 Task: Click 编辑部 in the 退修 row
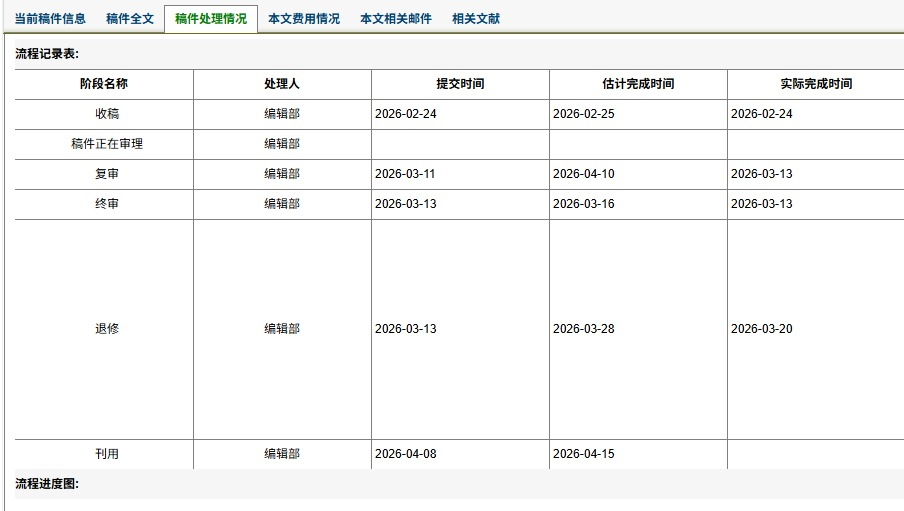[x=282, y=329]
